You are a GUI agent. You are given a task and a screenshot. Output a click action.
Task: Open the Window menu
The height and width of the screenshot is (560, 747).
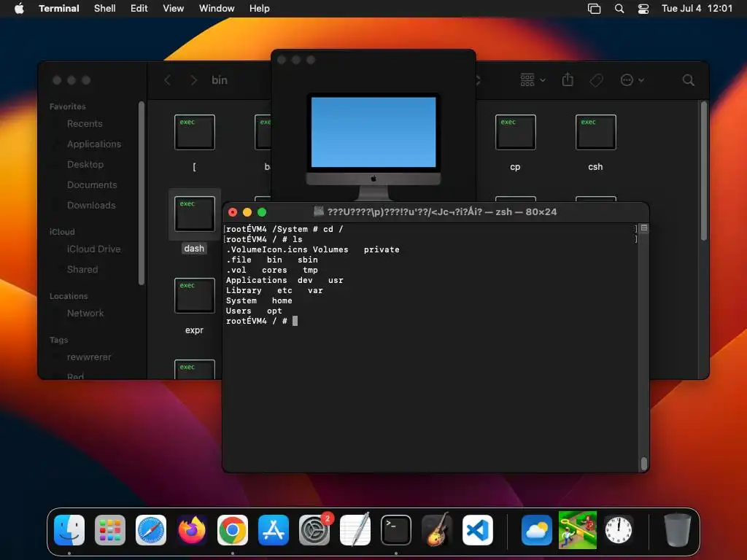click(217, 9)
